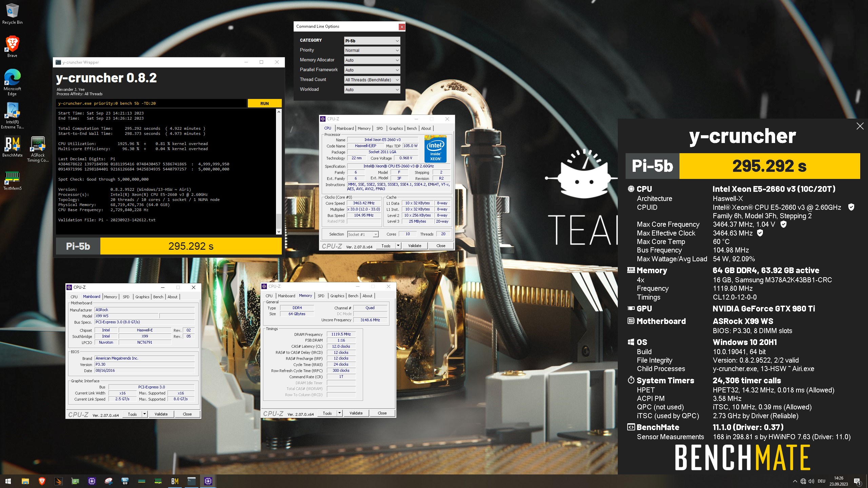
Task: Click Tools button in CPU-Z Mainboard window
Action: [x=132, y=414]
